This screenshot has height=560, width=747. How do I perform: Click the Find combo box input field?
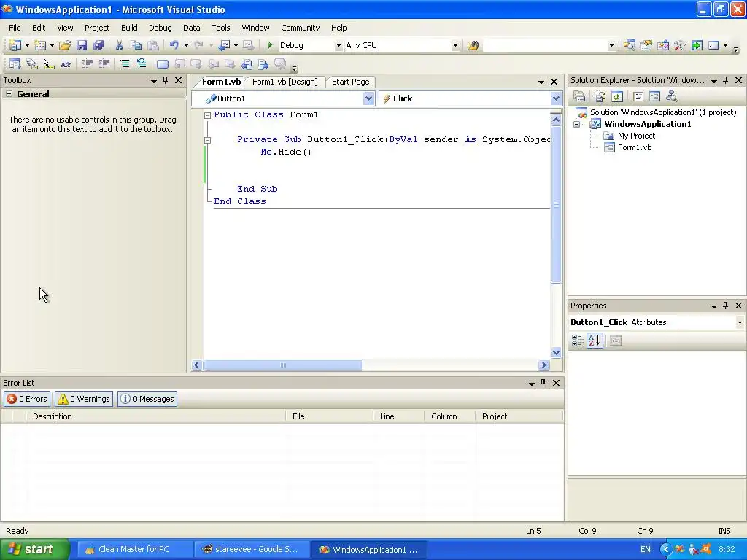(x=545, y=45)
